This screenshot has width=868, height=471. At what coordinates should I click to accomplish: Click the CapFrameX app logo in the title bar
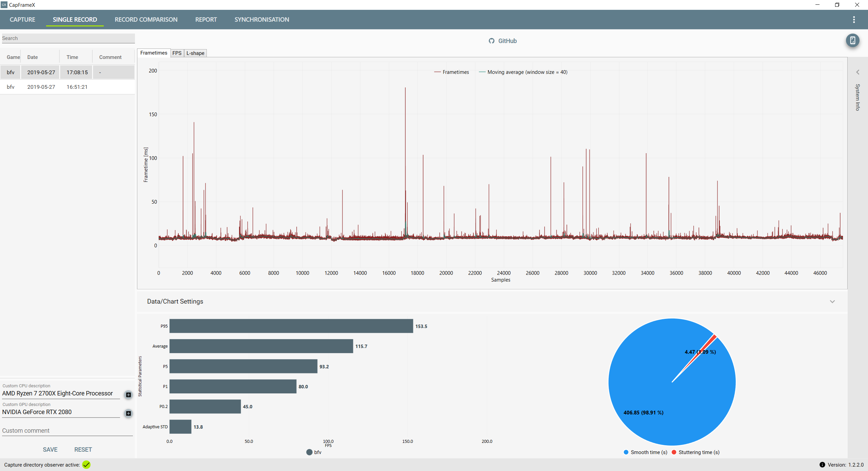[x=4, y=5]
